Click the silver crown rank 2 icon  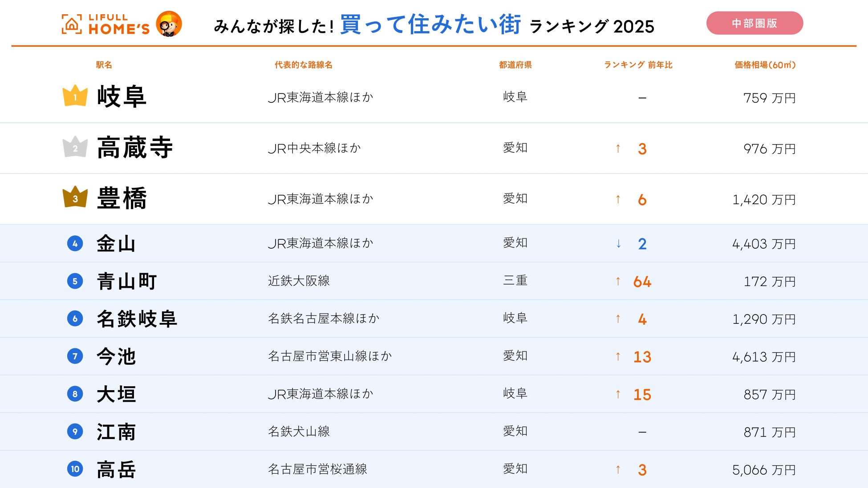75,147
